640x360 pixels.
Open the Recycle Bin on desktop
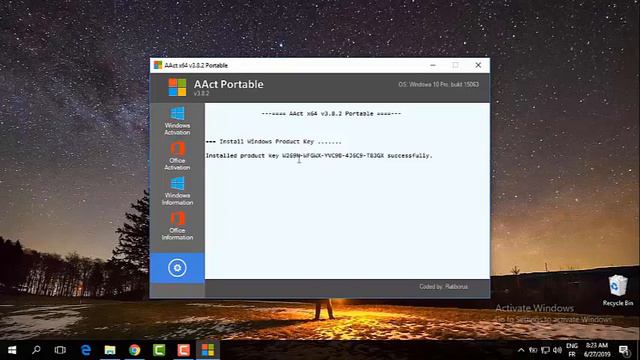(618, 290)
